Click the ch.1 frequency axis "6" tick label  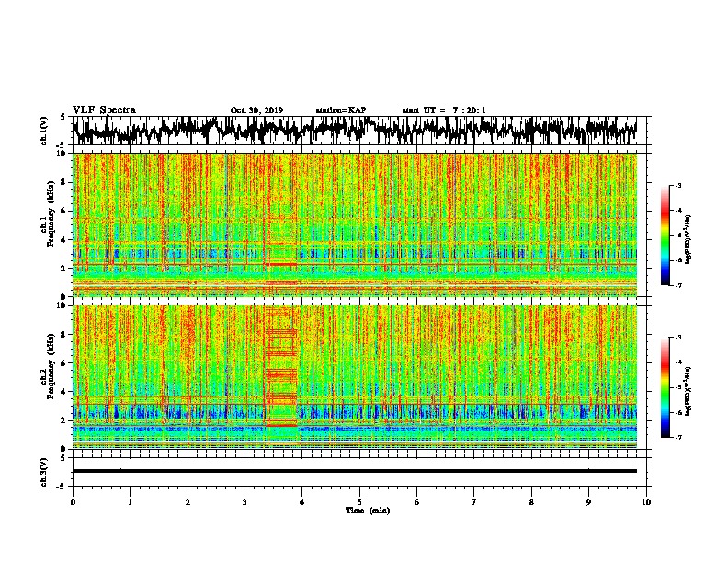coord(63,211)
